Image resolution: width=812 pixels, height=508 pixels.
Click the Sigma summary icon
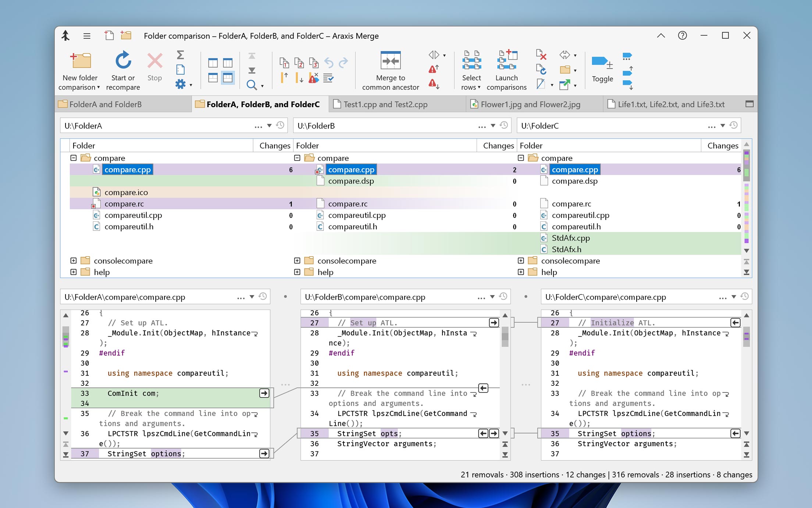(180, 55)
